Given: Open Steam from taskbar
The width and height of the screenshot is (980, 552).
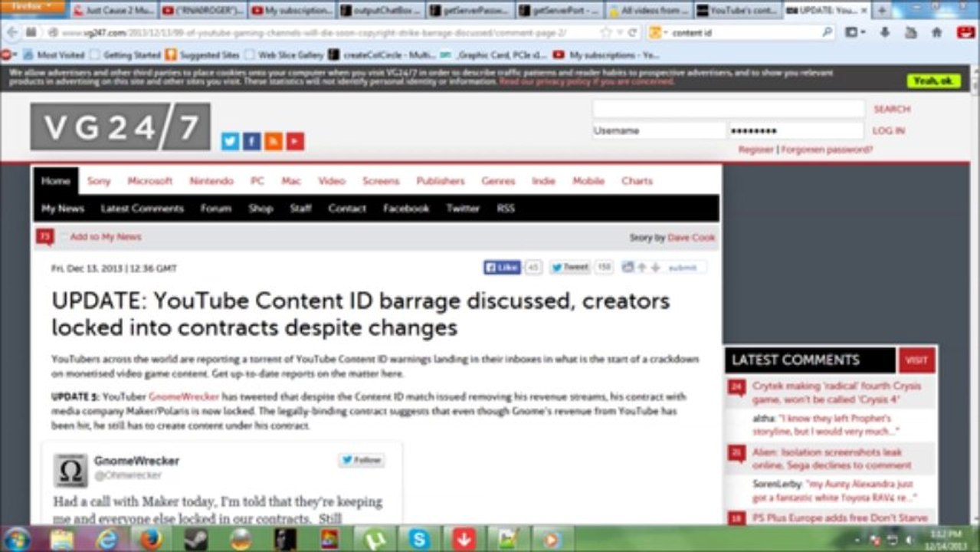Looking at the screenshot, I should pos(195,539).
